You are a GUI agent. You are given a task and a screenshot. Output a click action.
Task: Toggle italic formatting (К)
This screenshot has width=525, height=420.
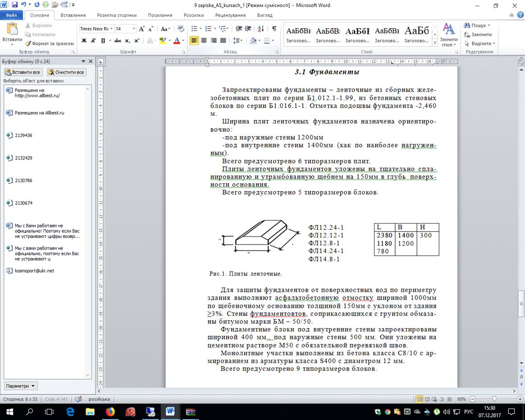93,41
